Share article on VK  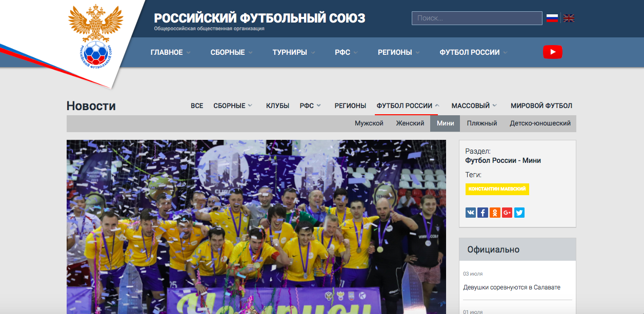click(471, 213)
